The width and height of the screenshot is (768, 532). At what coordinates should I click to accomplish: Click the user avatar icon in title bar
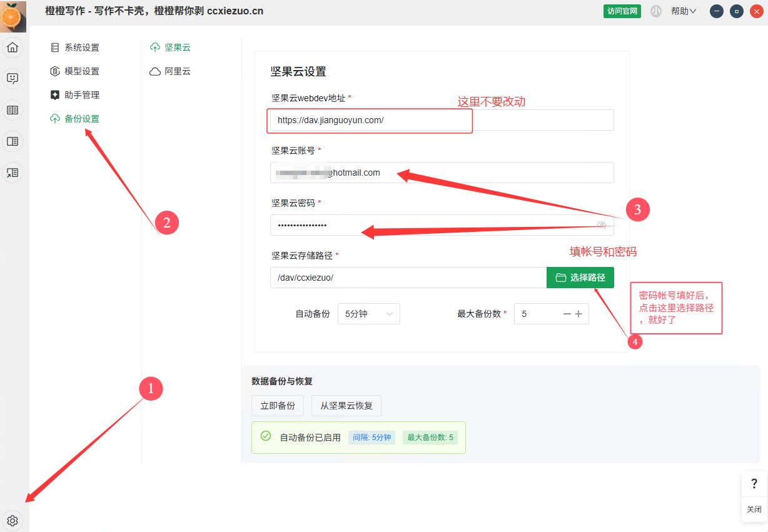[x=655, y=11]
